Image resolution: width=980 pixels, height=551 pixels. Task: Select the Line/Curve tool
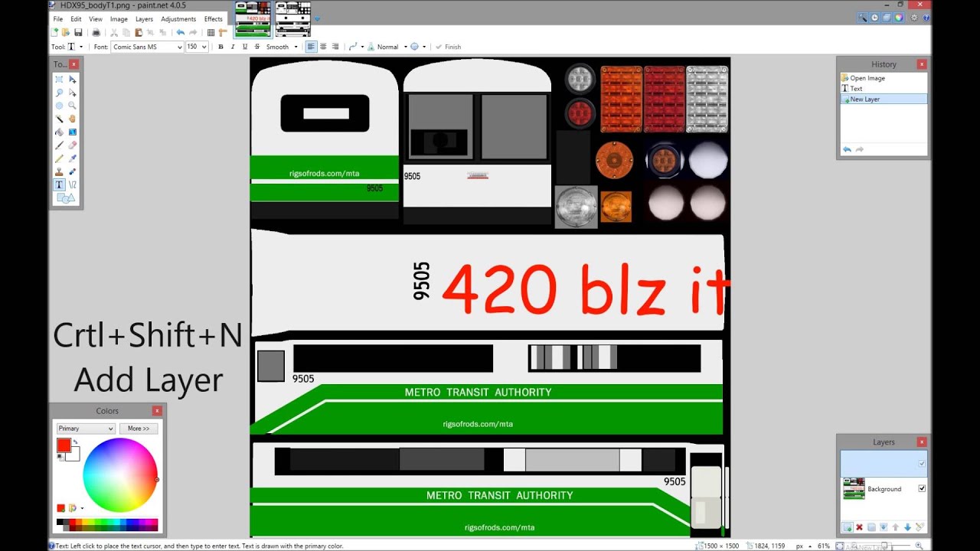click(73, 184)
